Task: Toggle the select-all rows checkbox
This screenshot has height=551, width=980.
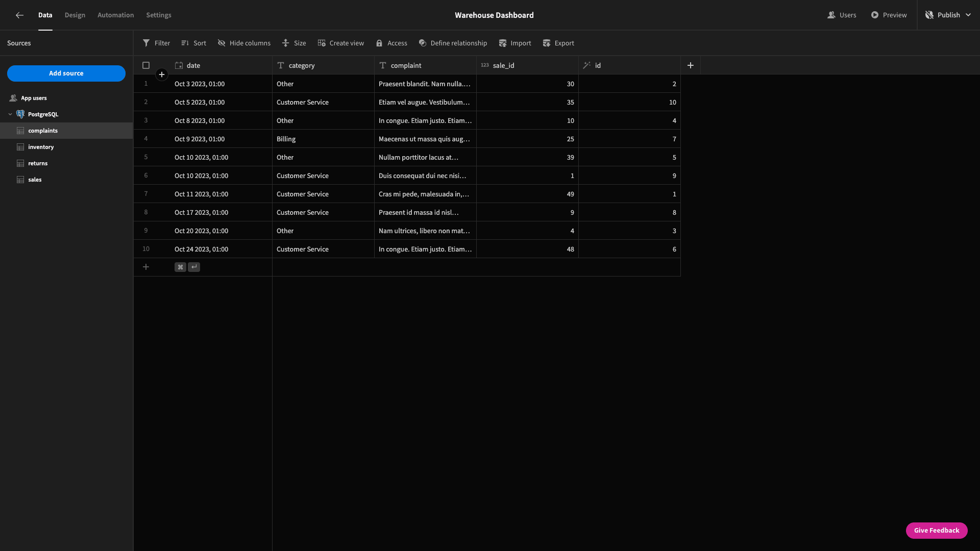Action: 146,65
